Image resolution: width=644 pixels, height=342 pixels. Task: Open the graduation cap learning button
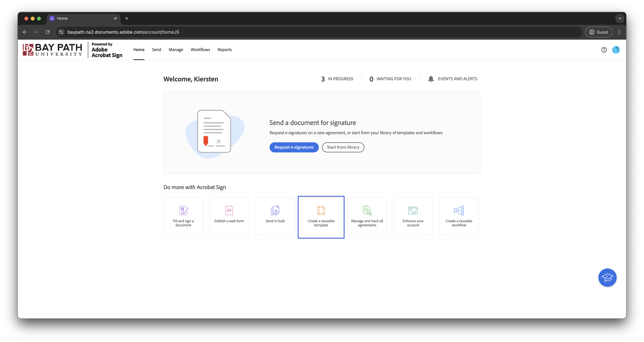[x=607, y=277]
